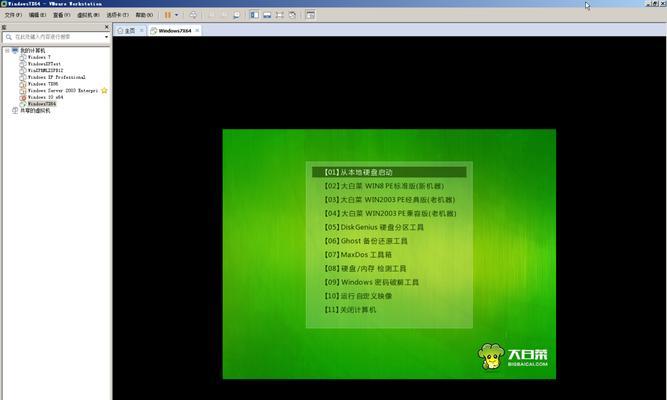Collapse the 我的计算机 tree node
667x400 pixels.
pyautogui.click(x=7, y=50)
